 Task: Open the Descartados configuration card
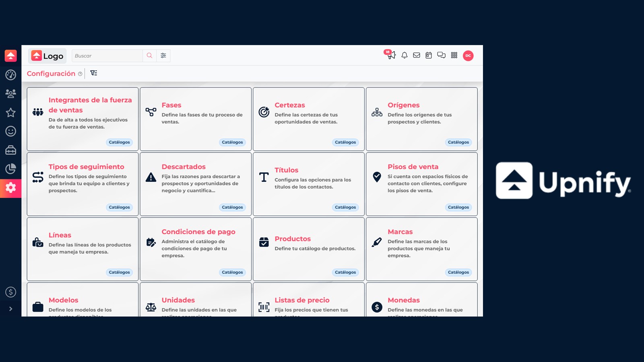coord(196,184)
